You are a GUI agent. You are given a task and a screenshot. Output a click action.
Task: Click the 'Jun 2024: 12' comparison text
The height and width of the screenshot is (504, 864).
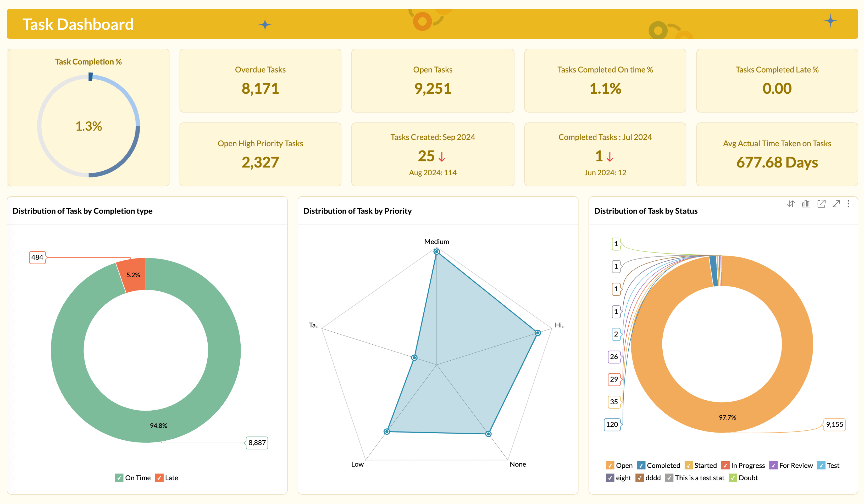coord(605,172)
